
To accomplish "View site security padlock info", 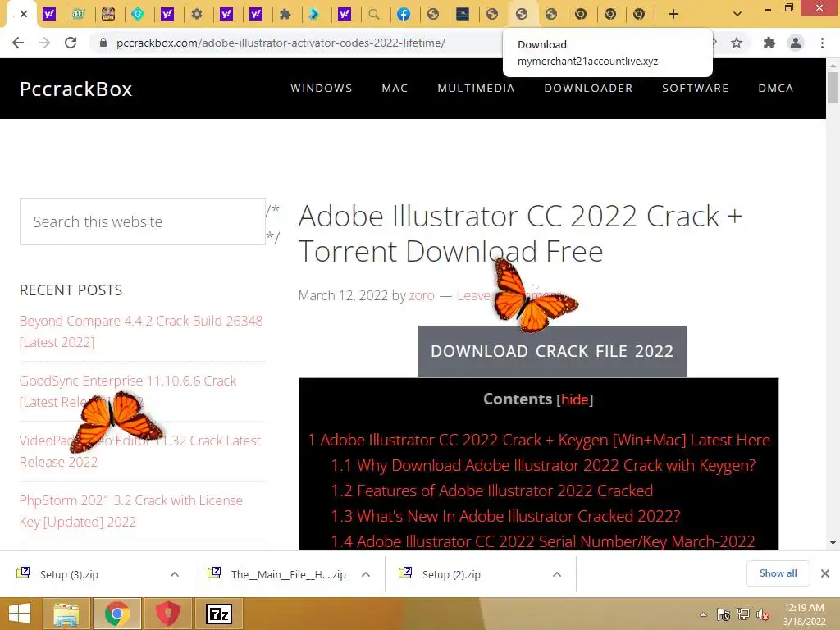I will click(x=103, y=43).
